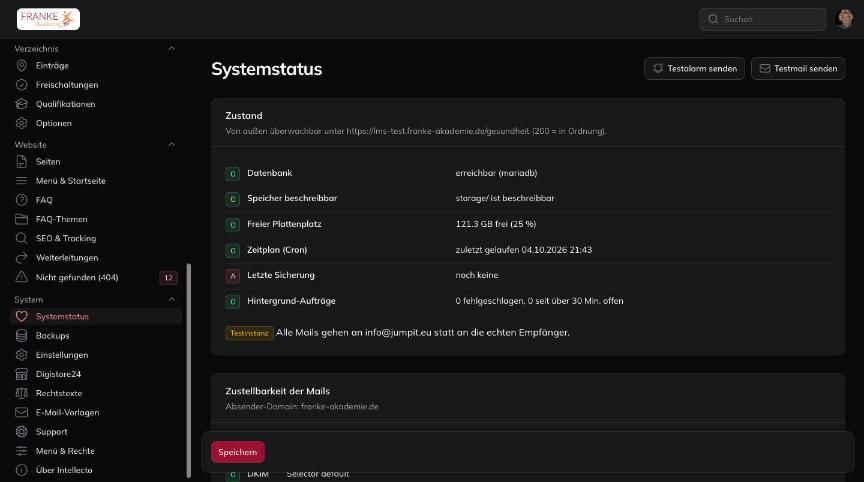Collapse the Website section
864x482 pixels.
click(x=171, y=144)
